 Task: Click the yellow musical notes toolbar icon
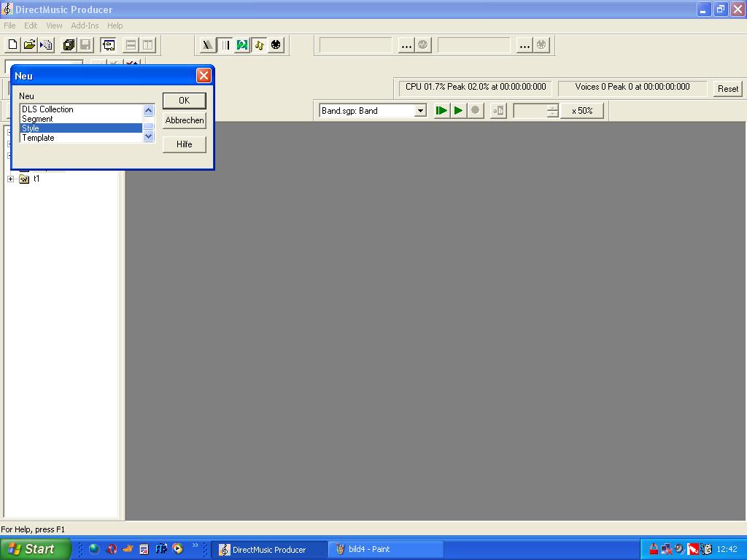coord(259,44)
